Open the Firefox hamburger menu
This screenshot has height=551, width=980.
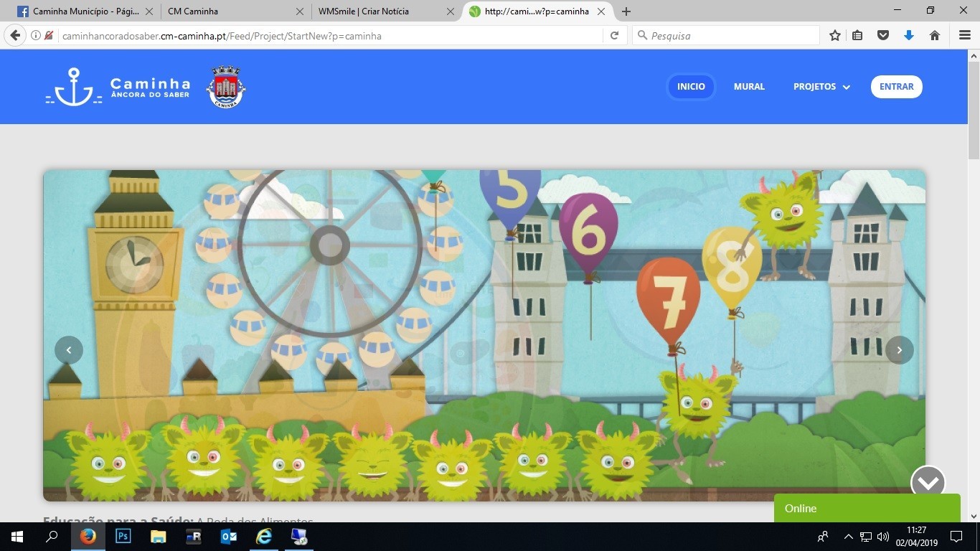(x=965, y=35)
